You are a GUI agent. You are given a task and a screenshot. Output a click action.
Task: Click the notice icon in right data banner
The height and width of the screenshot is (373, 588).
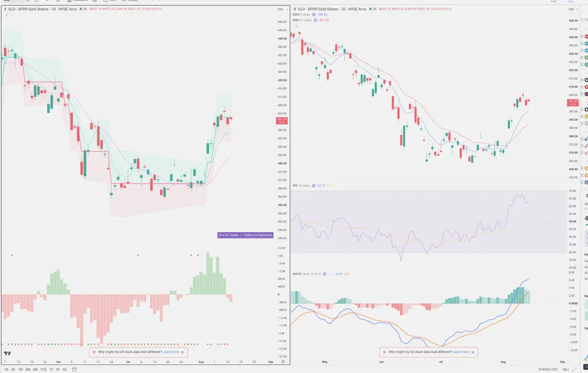385,352
